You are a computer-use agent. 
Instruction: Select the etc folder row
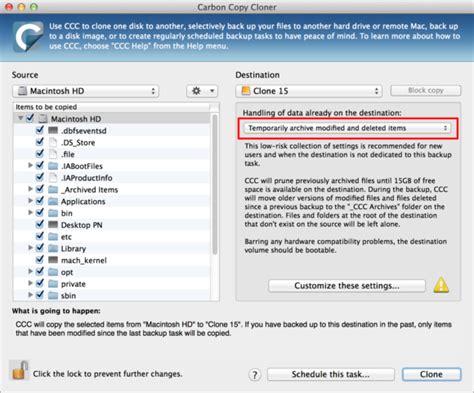(112, 237)
